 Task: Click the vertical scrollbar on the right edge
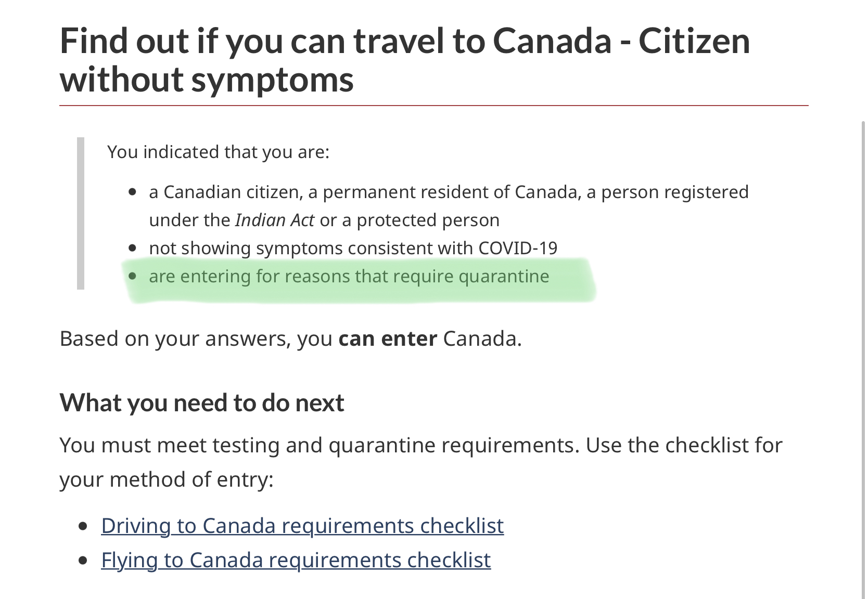pyautogui.click(x=863, y=359)
